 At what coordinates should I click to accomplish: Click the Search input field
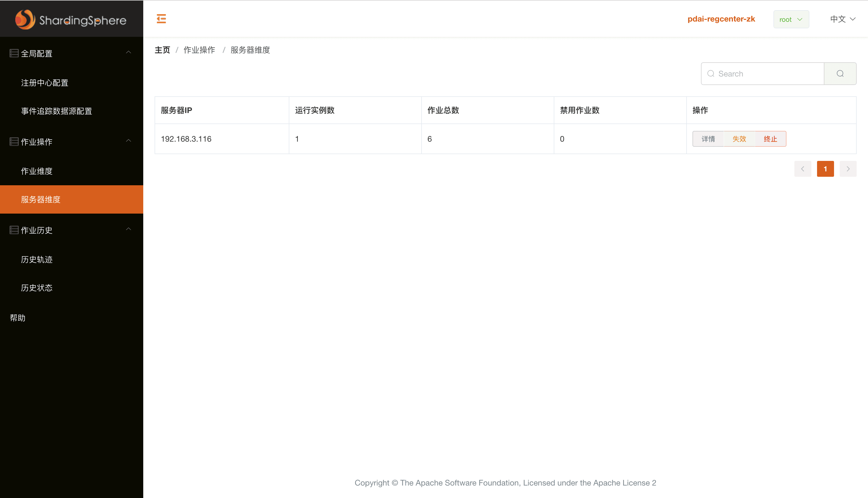[x=766, y=74]
